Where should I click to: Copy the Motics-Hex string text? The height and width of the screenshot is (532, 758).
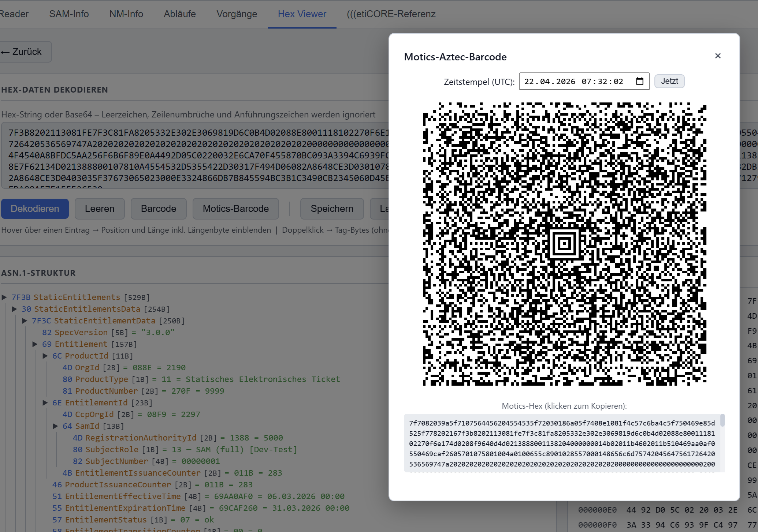coord(562,443)
